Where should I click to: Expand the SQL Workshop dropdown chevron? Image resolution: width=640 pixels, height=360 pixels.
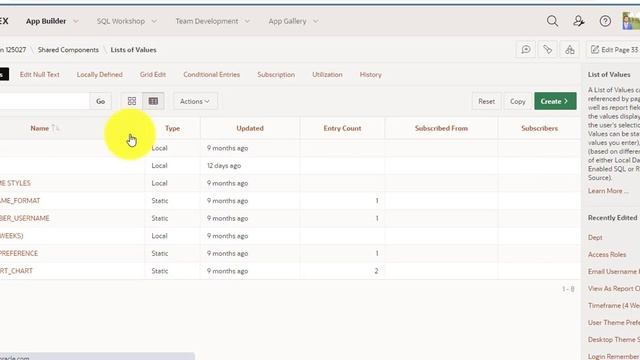(x=154, y=21)
